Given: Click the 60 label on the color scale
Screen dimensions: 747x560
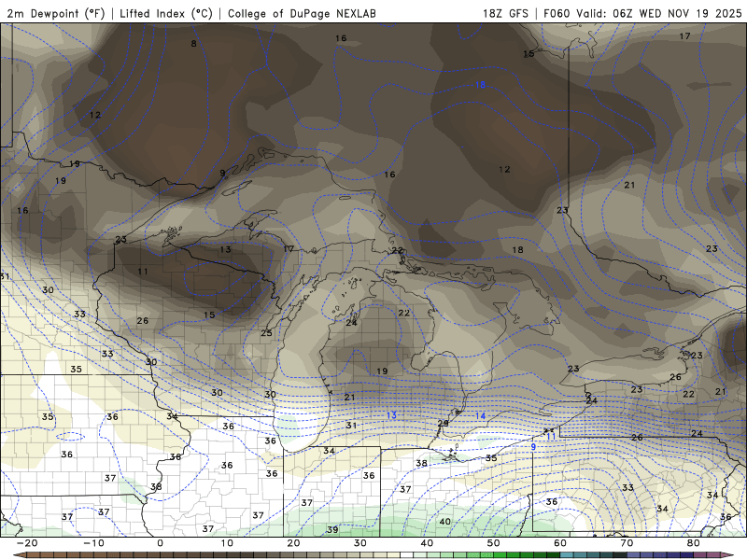Looking at the screenshot, I should pyautogui.click(x=560, y=543).
